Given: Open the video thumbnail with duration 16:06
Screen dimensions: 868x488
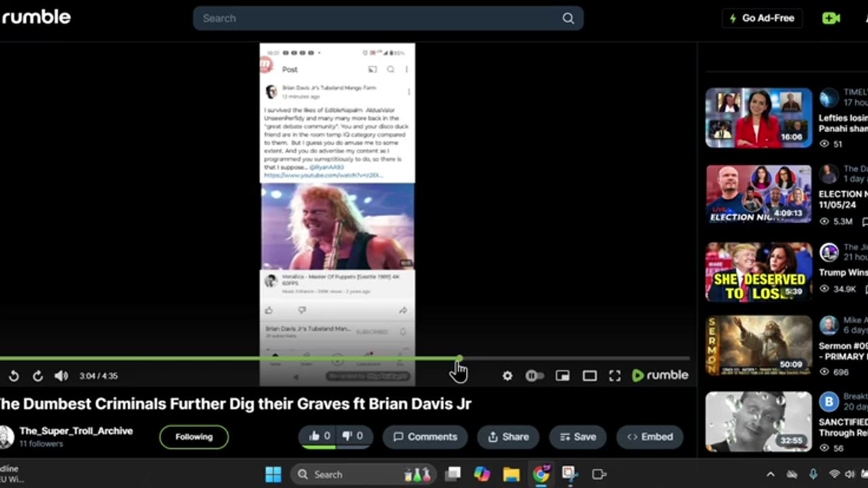Looking at the screenshot, I should [x=758, y=118].
